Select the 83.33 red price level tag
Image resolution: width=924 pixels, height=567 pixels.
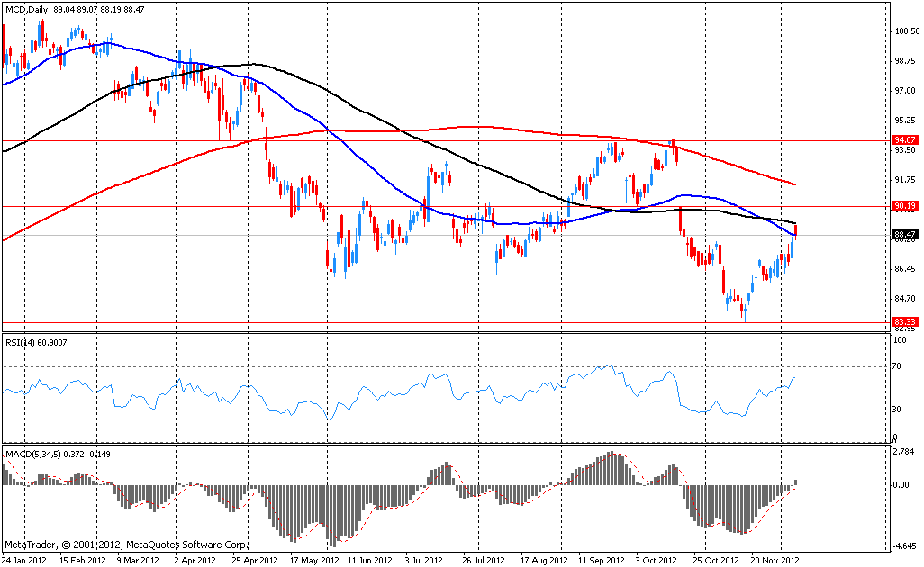click(905, 321)
